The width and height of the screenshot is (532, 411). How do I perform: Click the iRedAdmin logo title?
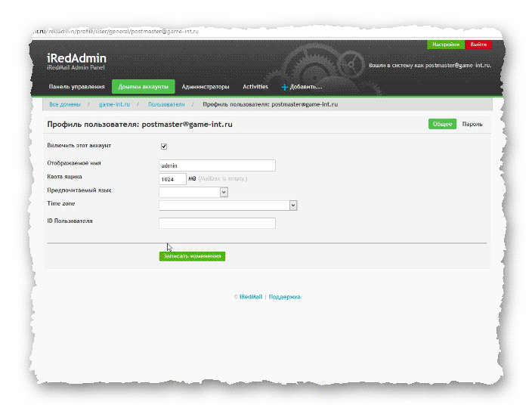[x=76, y=58]
